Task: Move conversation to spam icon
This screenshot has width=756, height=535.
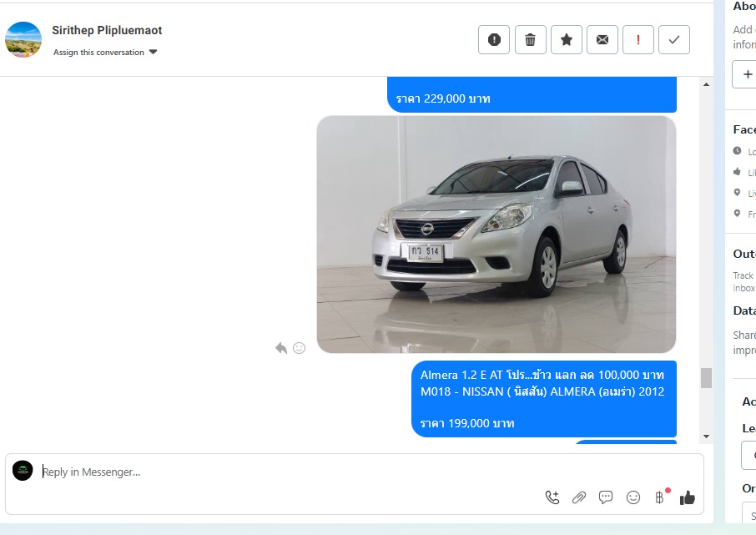Action: 494,39
